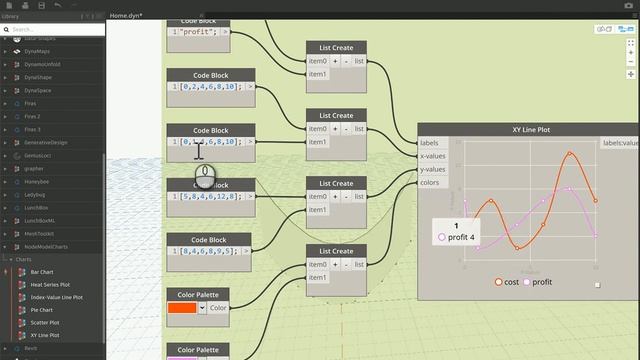Click the Heat Series Plot node icon
Image resolution: width=640 pixels, height=360 pixels.
(x=22, y=285)
